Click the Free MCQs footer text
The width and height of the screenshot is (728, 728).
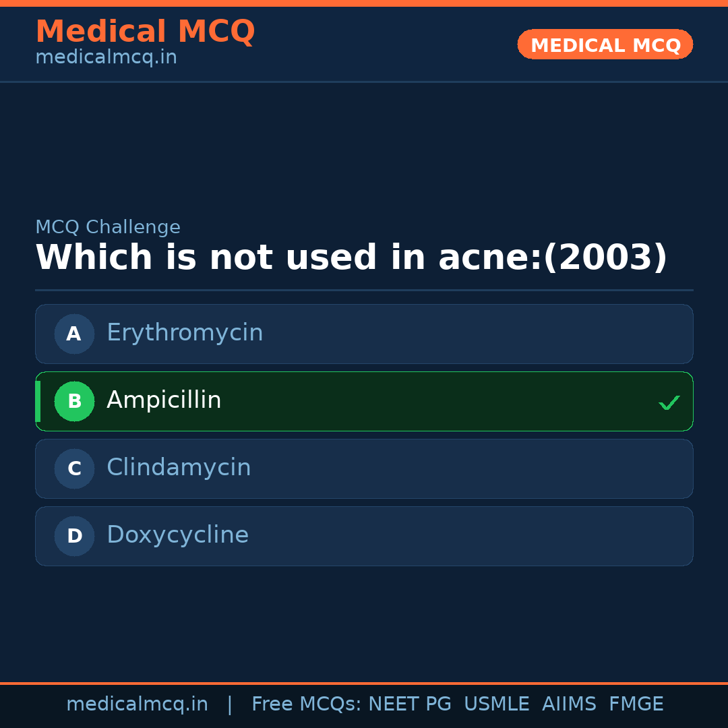[x=306, y=704]
